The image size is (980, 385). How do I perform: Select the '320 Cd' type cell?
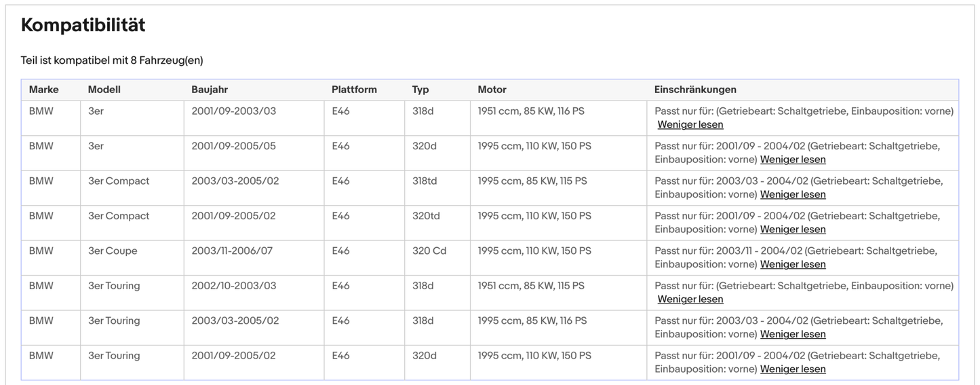point(429,251)
